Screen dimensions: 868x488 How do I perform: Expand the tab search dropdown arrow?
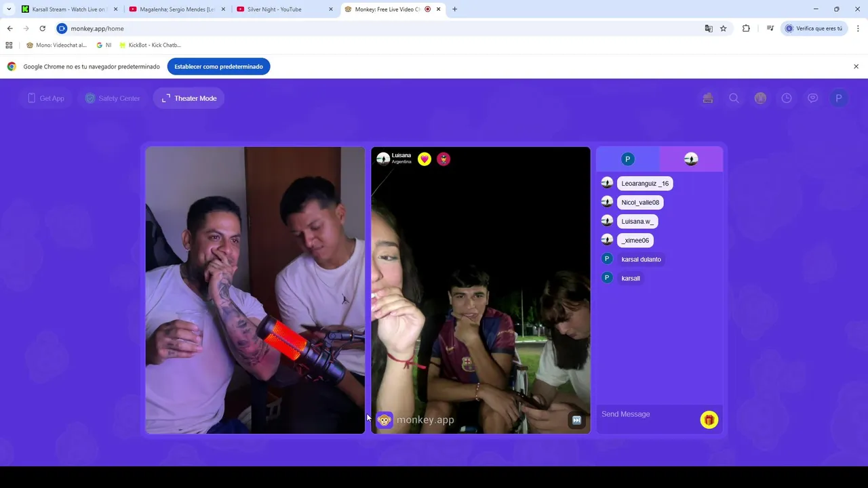point(8,9)
